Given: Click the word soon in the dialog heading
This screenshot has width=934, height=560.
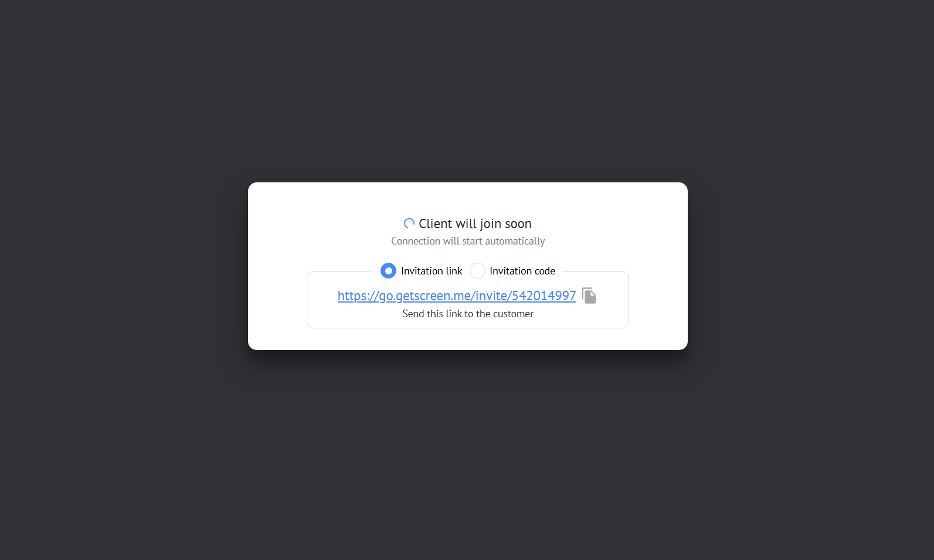Looking at the screenshot, I should 518,224.
